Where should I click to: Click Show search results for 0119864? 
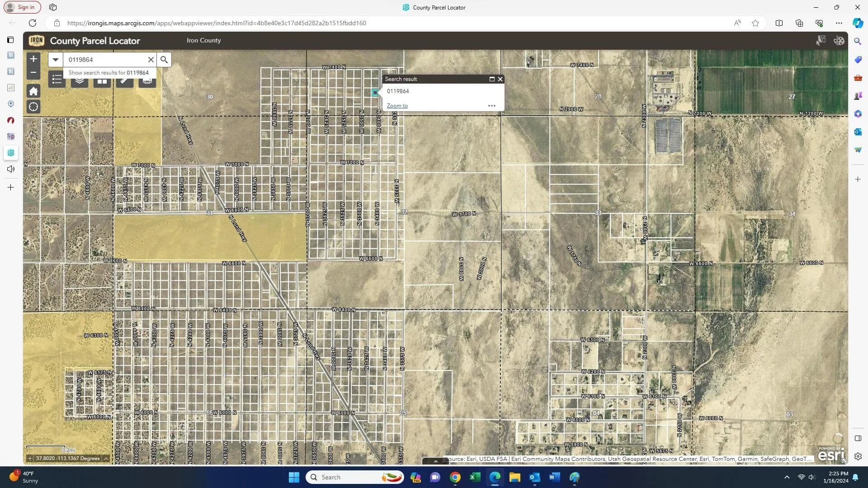pos(108,73)
